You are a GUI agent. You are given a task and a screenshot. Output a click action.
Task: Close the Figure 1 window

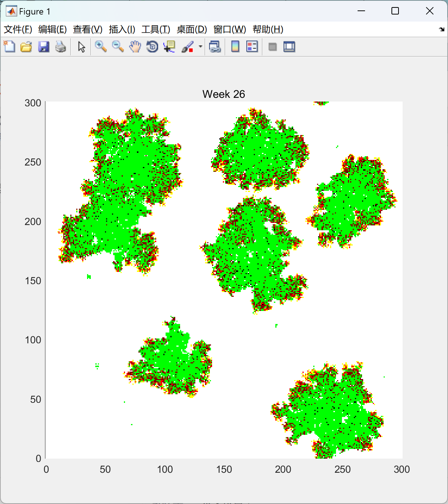430,11
